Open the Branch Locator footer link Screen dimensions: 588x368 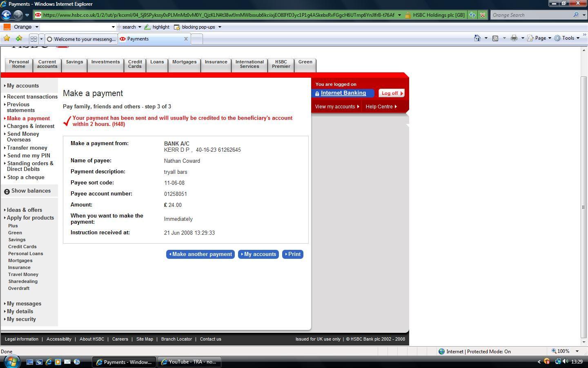(176, 339)
